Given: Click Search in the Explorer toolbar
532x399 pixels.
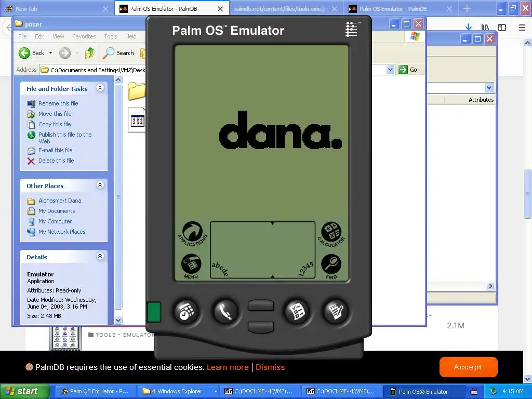Looking at the screenshot, I should coord(119,53).
